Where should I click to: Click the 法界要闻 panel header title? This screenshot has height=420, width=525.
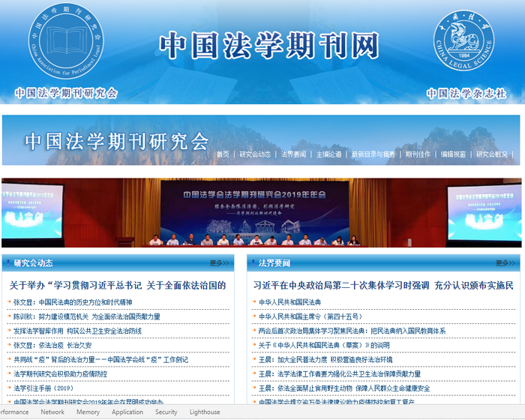[274, 263]
